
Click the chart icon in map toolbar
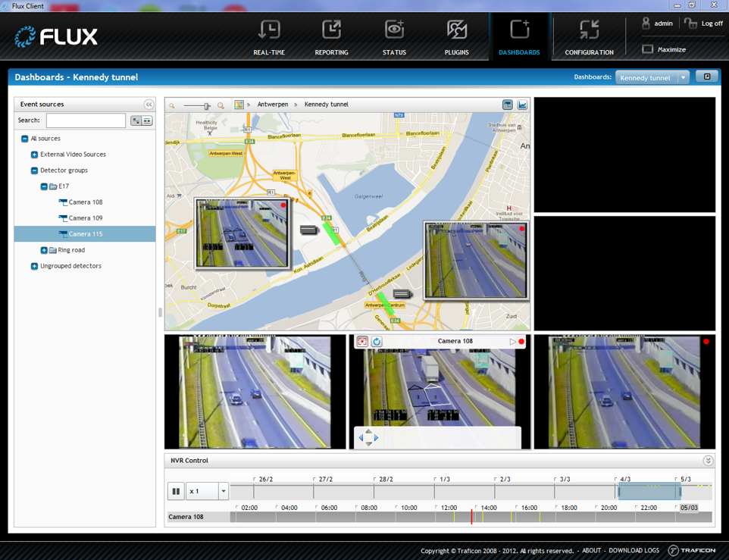tap(522, 105)
